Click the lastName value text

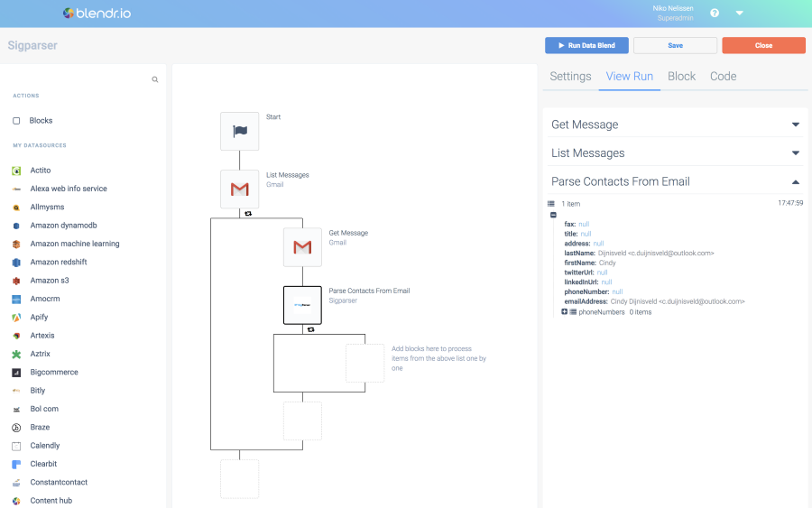656,254
